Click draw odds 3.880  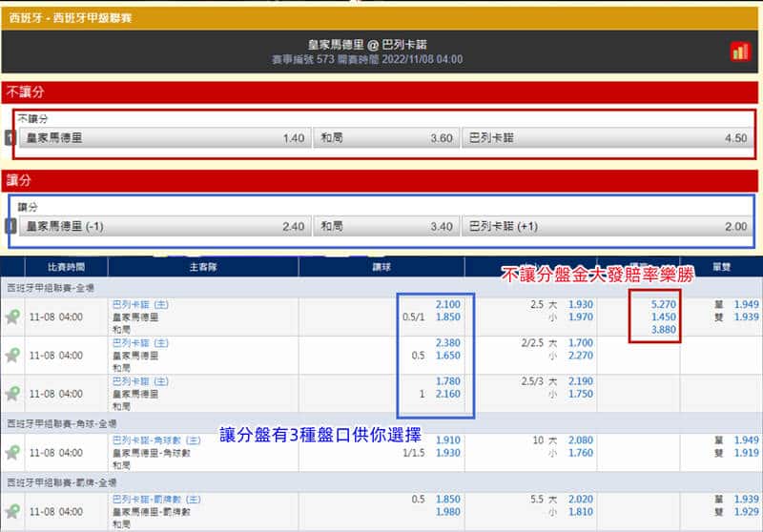(x=663, y=330)
